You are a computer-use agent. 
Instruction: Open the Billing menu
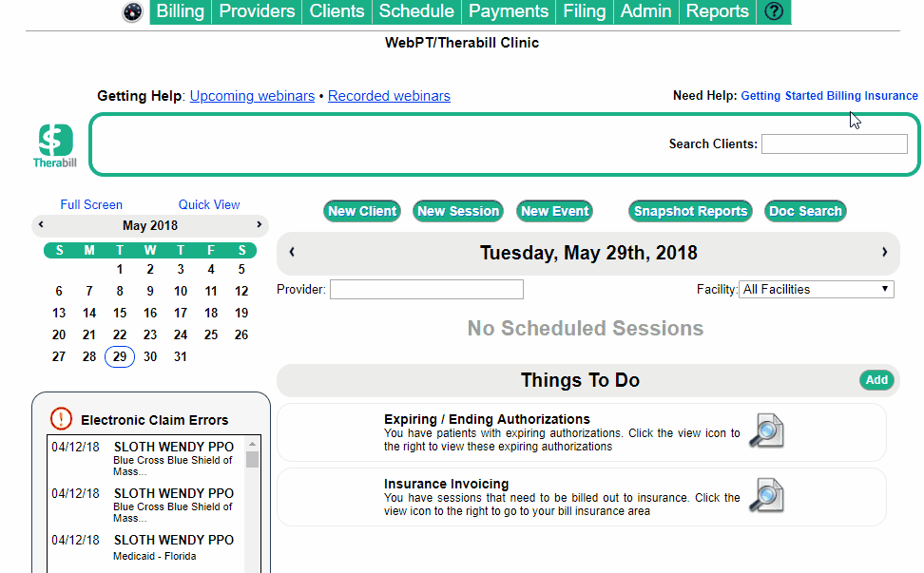pyautogui.click(x=180, y=12)
